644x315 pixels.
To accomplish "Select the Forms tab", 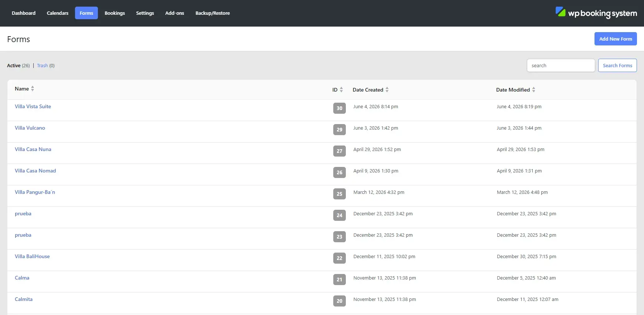I will 86,13.
